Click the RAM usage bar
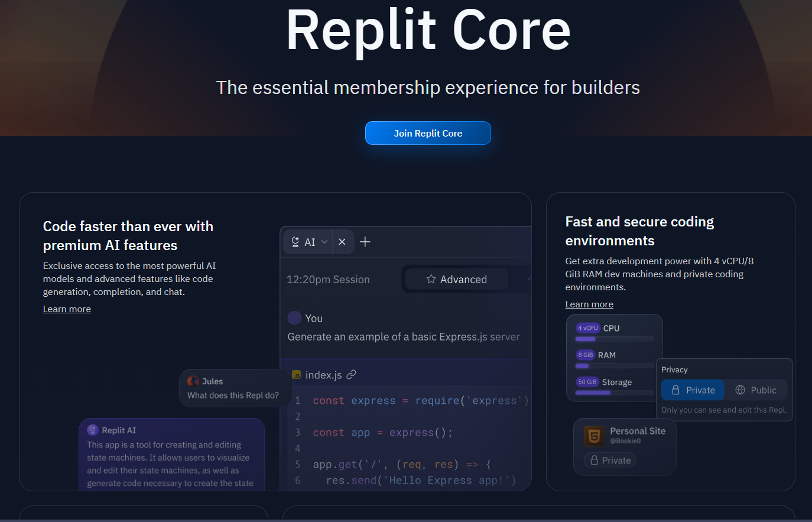 point(615,366)
